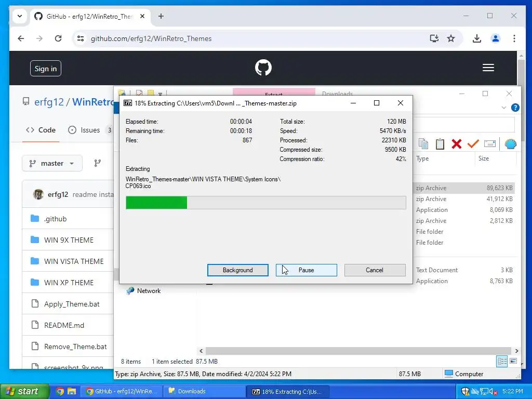Switch Explorer to Details view icon
Screen dimensions: 532x399
coord(502,361)
